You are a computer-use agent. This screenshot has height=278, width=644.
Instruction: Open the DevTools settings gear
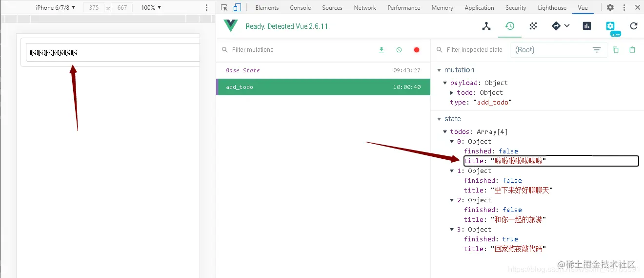(610, 7)
